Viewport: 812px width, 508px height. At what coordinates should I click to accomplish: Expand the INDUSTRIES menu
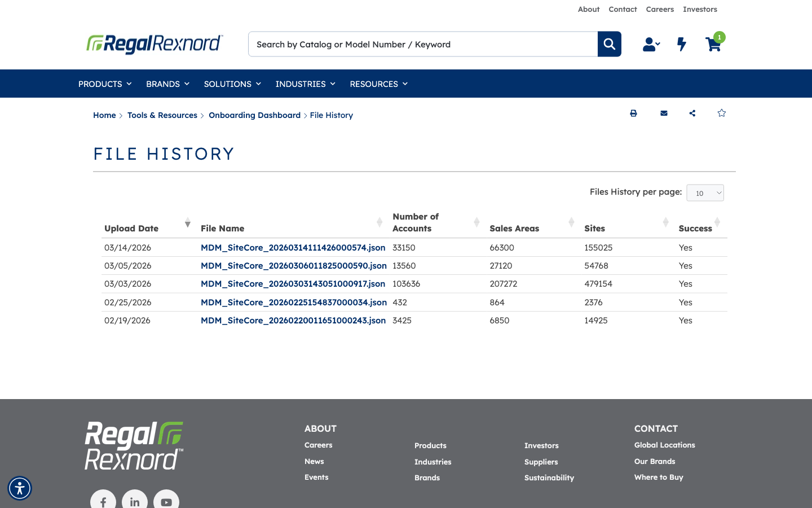[305, 84]
